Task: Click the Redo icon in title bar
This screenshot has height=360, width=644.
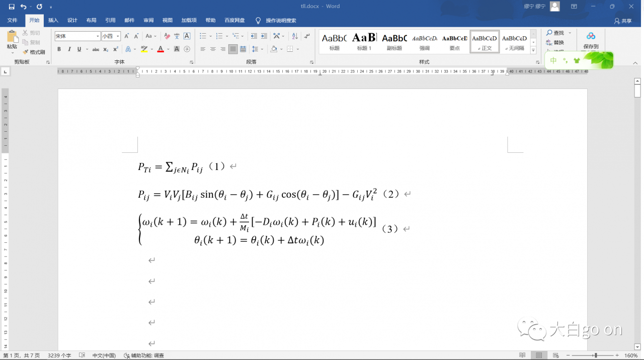Action: tap(39, 7)
